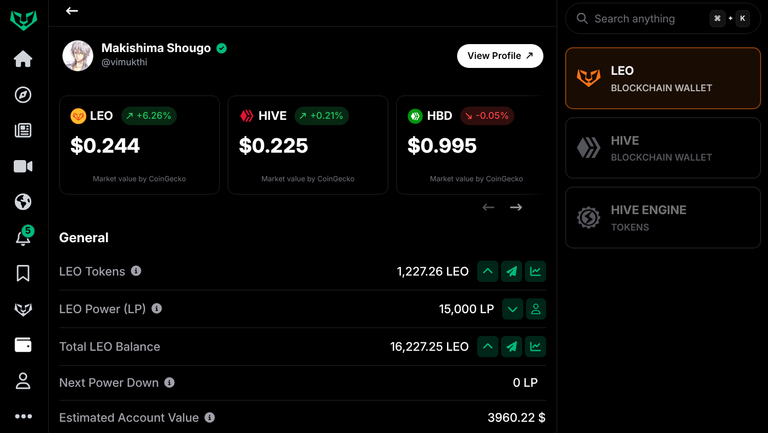Select Hive Engine Tokens tab
The image size is (768, 433).
point(663,217)
